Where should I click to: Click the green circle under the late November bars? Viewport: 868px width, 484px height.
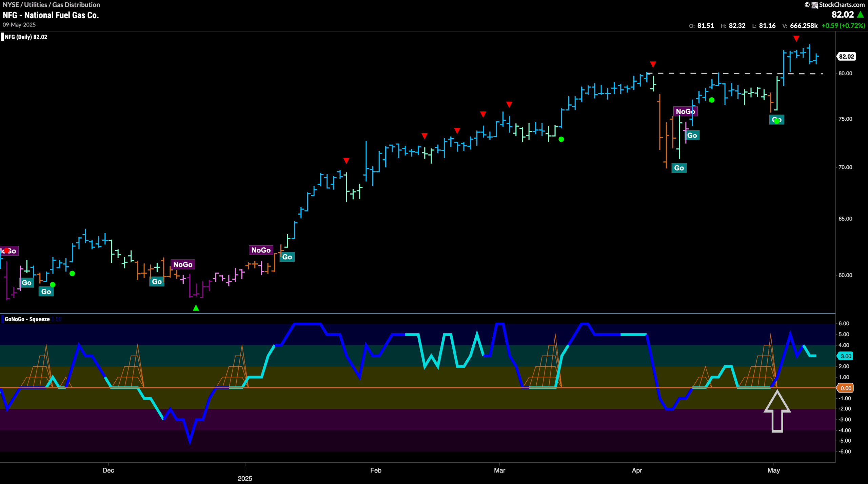[72, 274]
